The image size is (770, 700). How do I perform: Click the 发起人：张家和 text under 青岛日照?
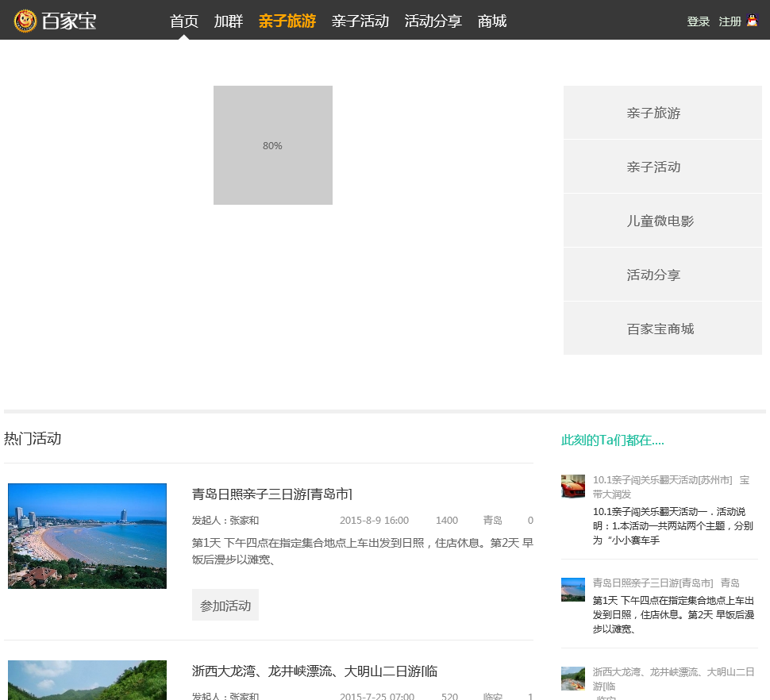tap(225, 521)
